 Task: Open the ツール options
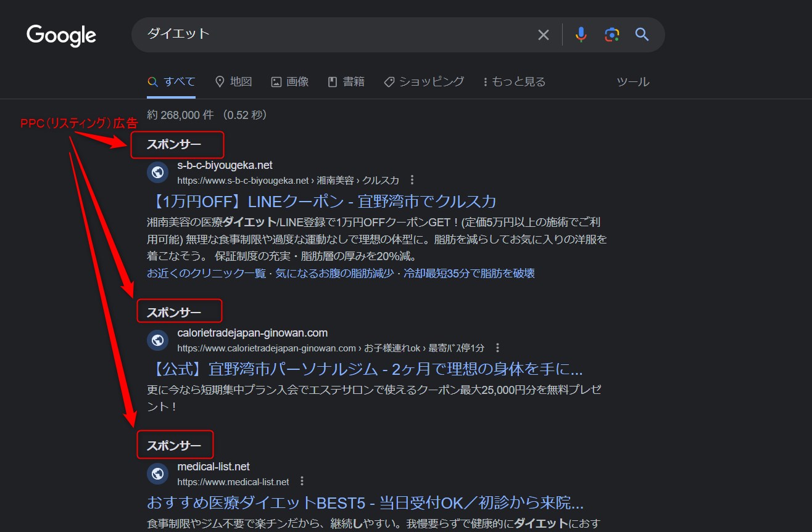(633, 82)
